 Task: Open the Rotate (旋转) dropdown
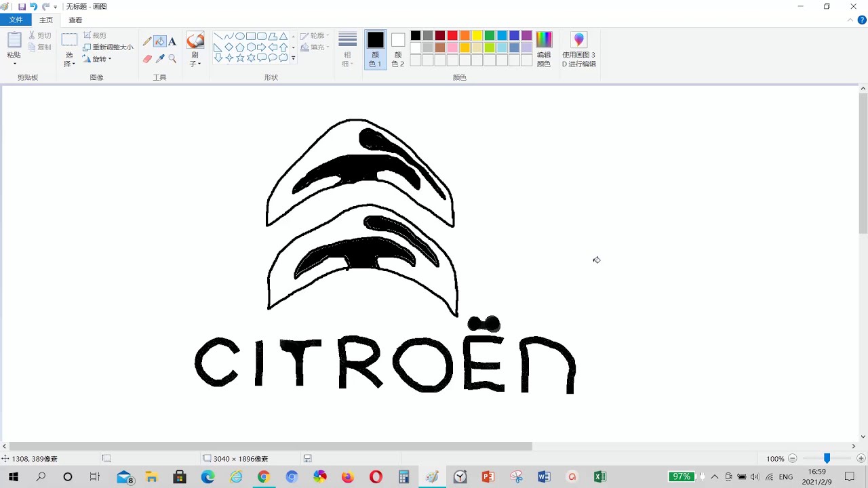tap(97, 59)
